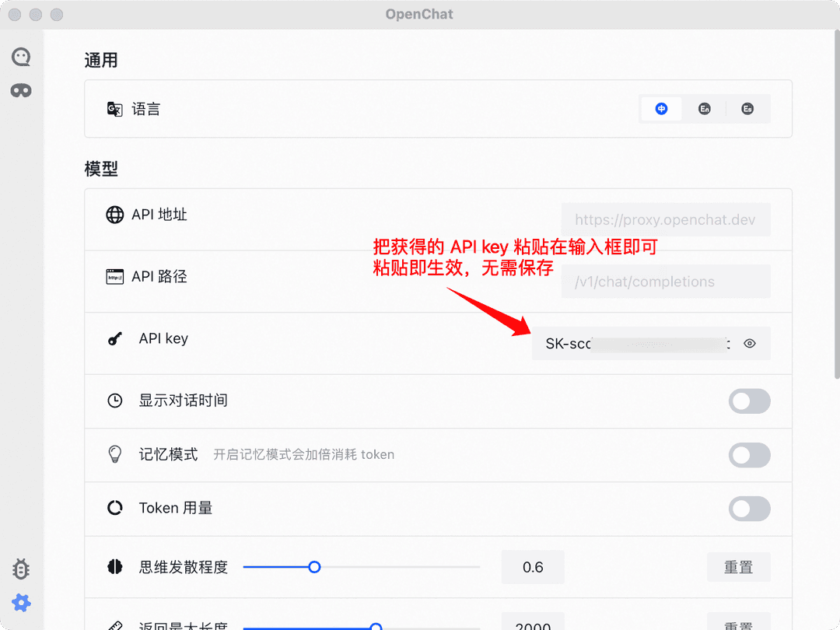Reset 思维发散程度 with 重置 button

[x=739, y=567]
